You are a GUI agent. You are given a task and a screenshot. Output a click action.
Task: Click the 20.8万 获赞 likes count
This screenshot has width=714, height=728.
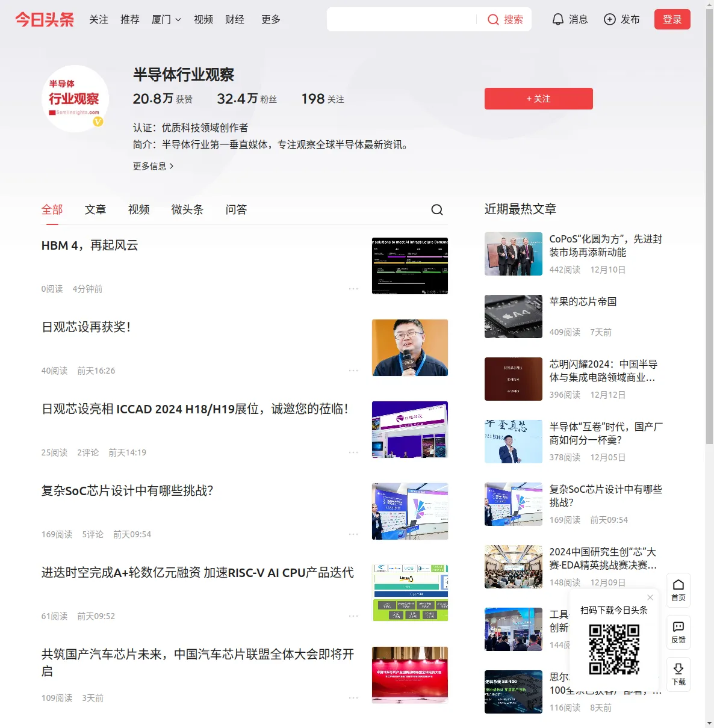[163, 99]
